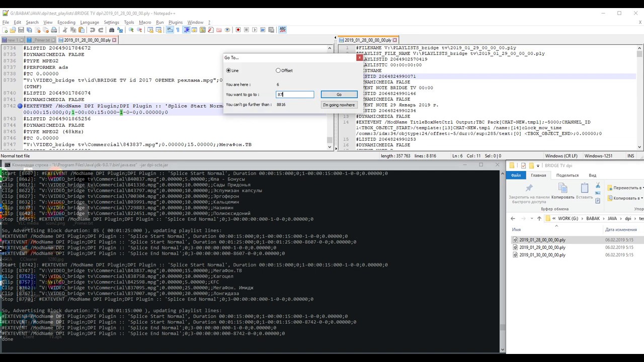The height and width of the screenshot is (362, 644).
Task: Open the Macro menu
Action: 145,22
